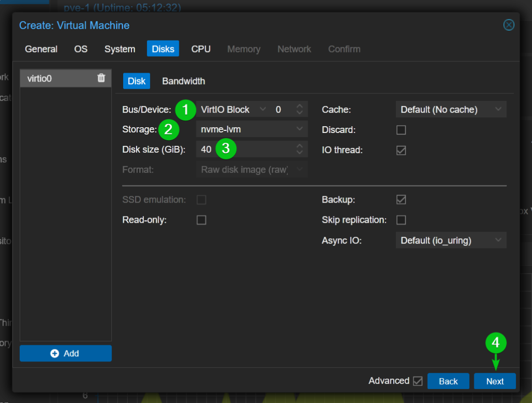
Task: Select the Disks tab
Action: pyautogui.click(x=163, y=49)
